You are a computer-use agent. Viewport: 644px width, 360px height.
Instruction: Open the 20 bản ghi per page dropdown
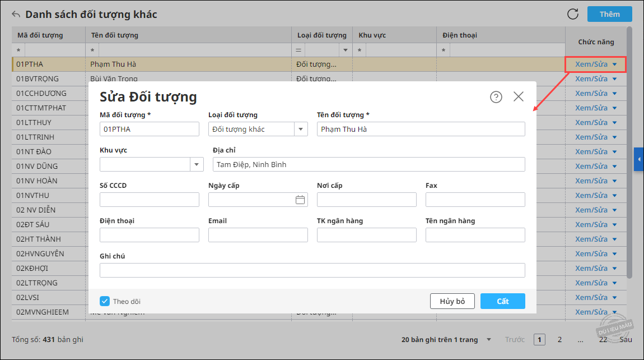489,339
